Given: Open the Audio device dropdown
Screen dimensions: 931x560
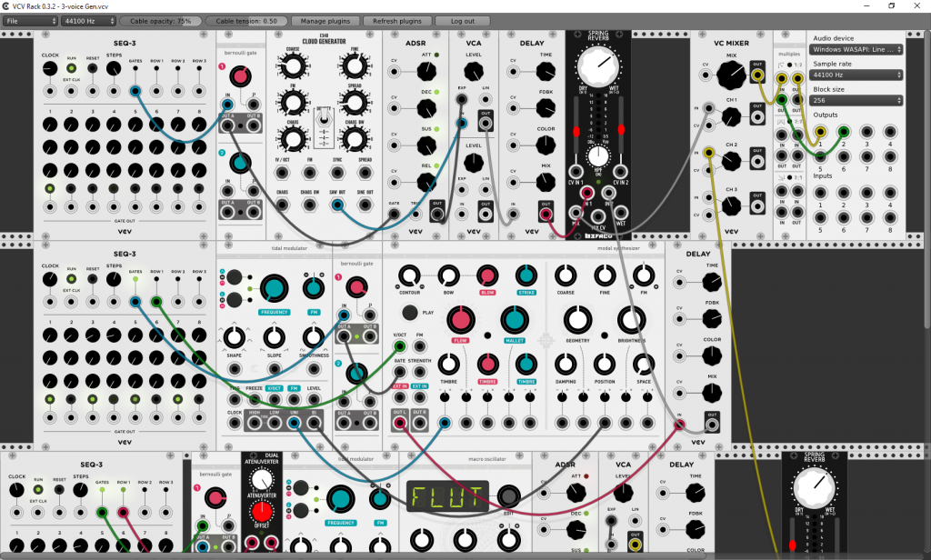Looking at the screenshot, I should pyautogui.click(x=856, y=49).
